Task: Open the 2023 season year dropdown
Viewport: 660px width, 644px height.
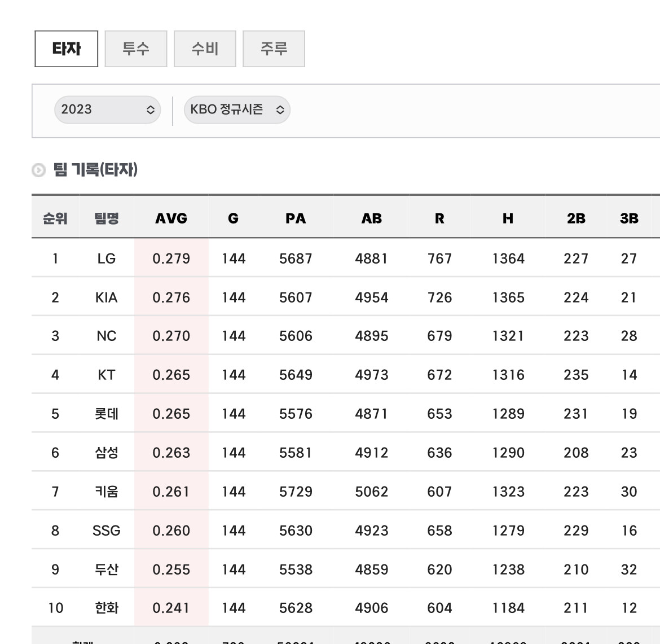Action: (x=107, y=109)
